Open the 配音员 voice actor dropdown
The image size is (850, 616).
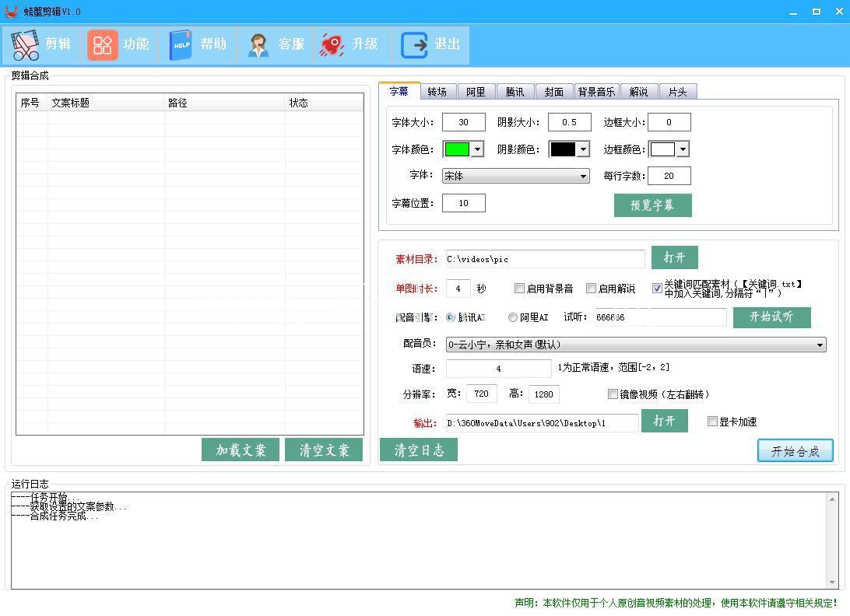tap(820, 345)
